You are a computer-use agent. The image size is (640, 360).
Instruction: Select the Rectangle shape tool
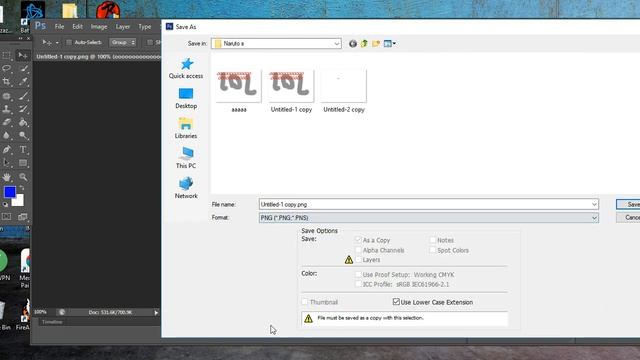pos(23,163)
